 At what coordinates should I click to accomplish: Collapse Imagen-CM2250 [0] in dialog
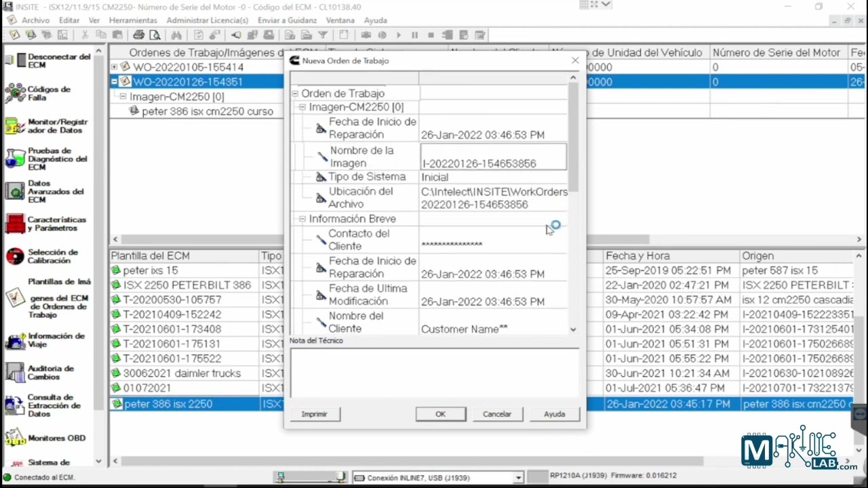pyautogui.click(x=302, y=107)
